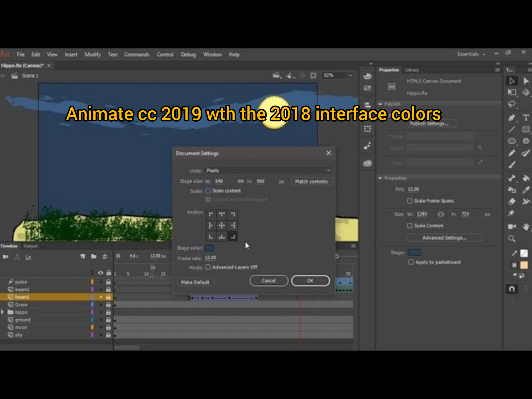Open the Modify menu
Screen dimensions: 532x399
point(93,54)
